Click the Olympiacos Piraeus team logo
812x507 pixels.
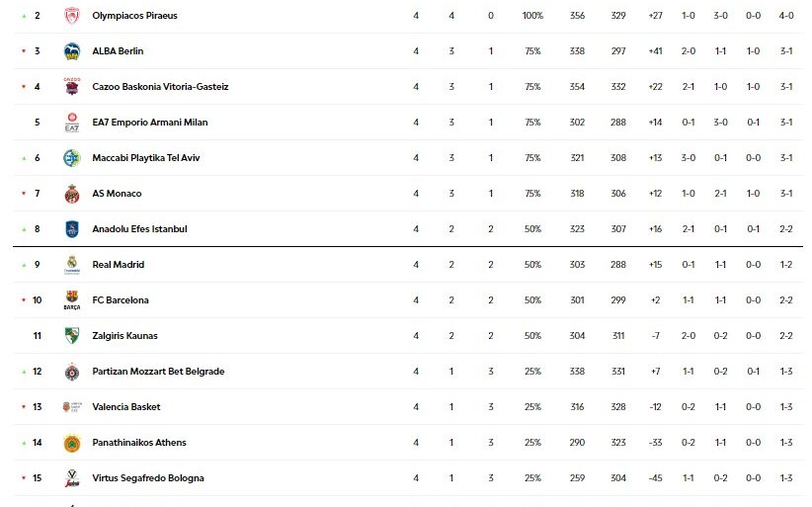tap(71, 16)
